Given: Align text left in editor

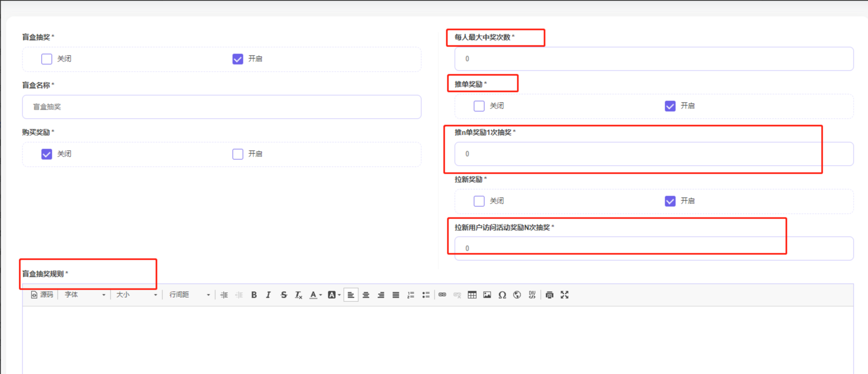Looking at the screenshot, I should coord(351,295).
